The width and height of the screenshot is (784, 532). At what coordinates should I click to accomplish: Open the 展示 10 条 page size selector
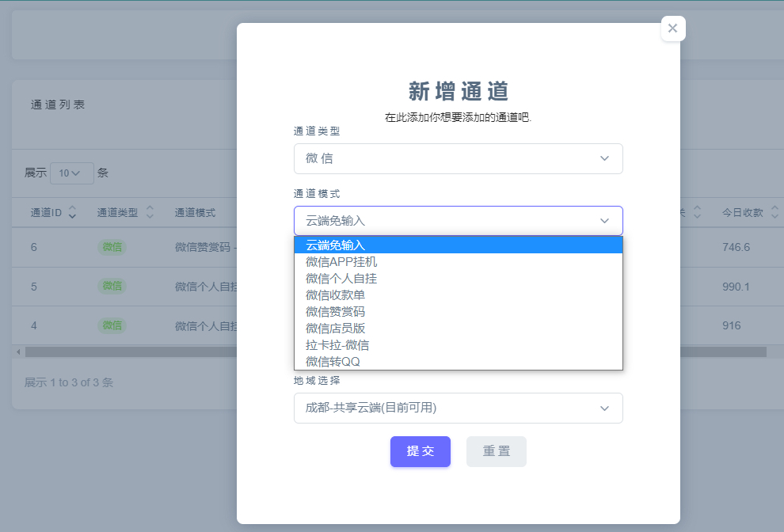pos(71,173)
